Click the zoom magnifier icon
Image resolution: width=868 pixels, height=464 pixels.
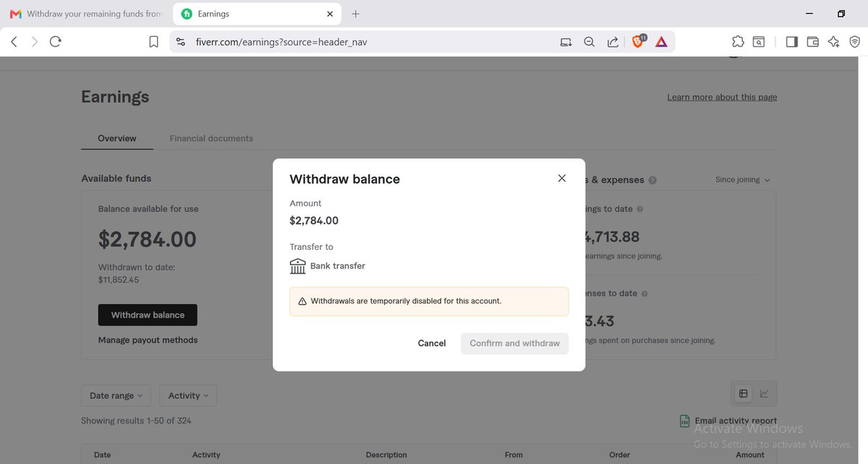590,42
